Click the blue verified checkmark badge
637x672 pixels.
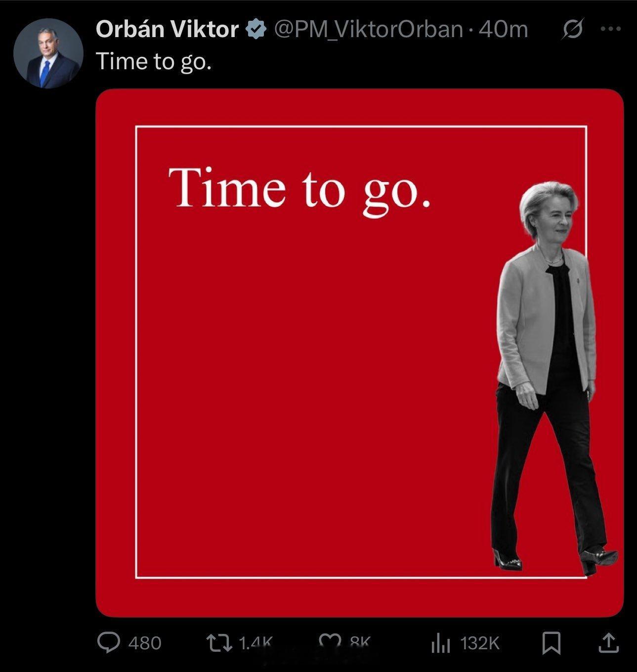click(x=255, y=29)
